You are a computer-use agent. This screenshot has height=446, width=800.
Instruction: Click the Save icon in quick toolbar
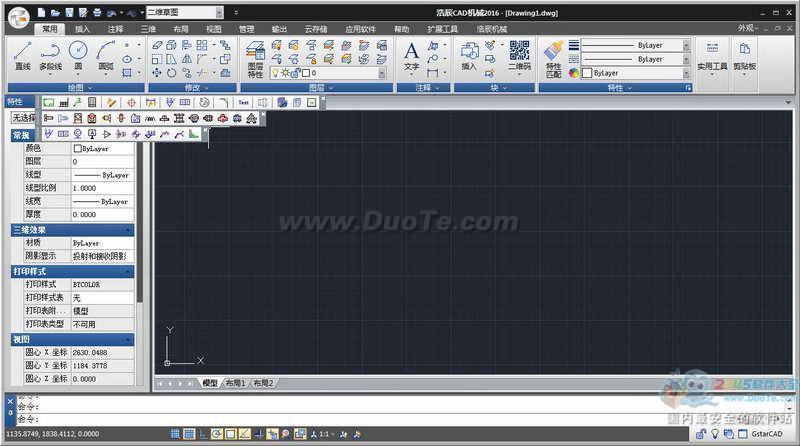tap(69, 12)
